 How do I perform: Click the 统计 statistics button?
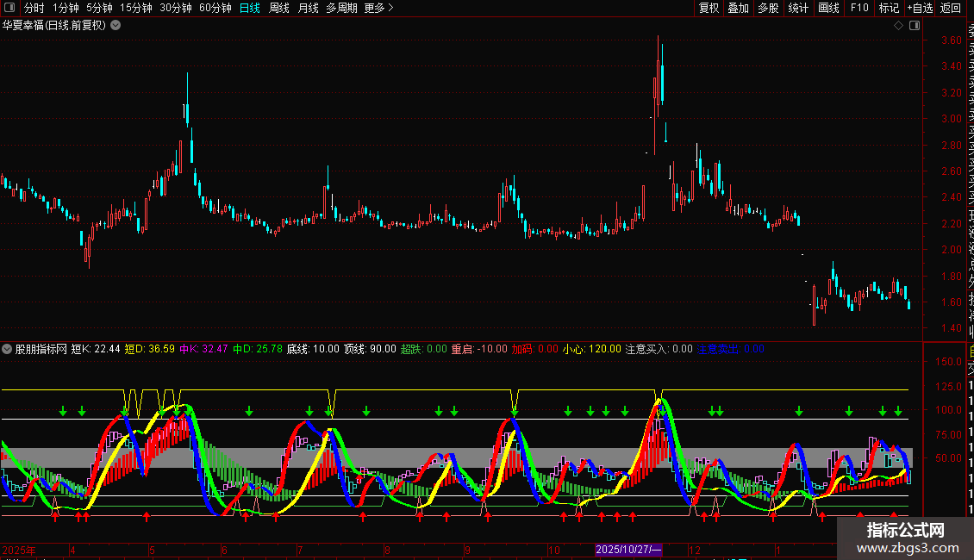pyautogui.click(x=798, y=9)
